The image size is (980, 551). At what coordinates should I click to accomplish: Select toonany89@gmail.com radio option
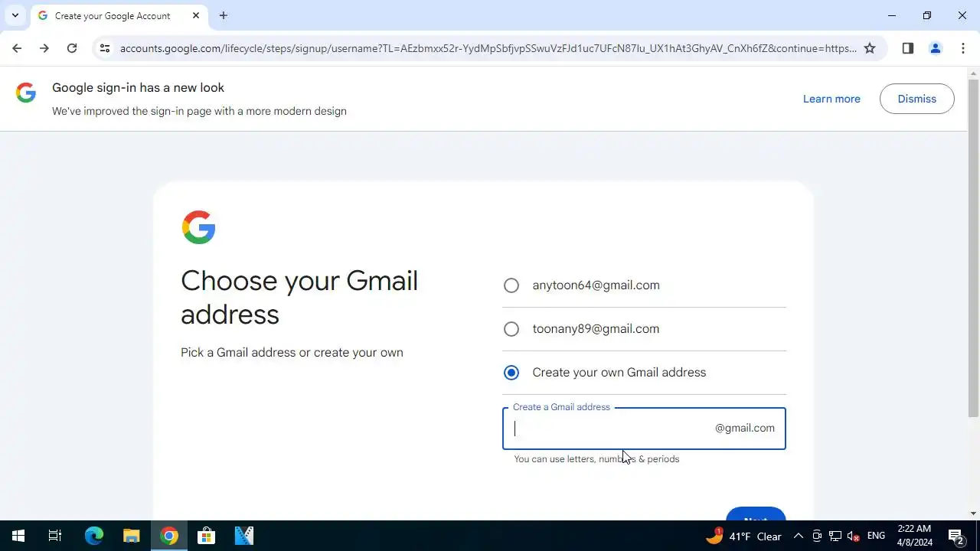(x=511, y=329)
